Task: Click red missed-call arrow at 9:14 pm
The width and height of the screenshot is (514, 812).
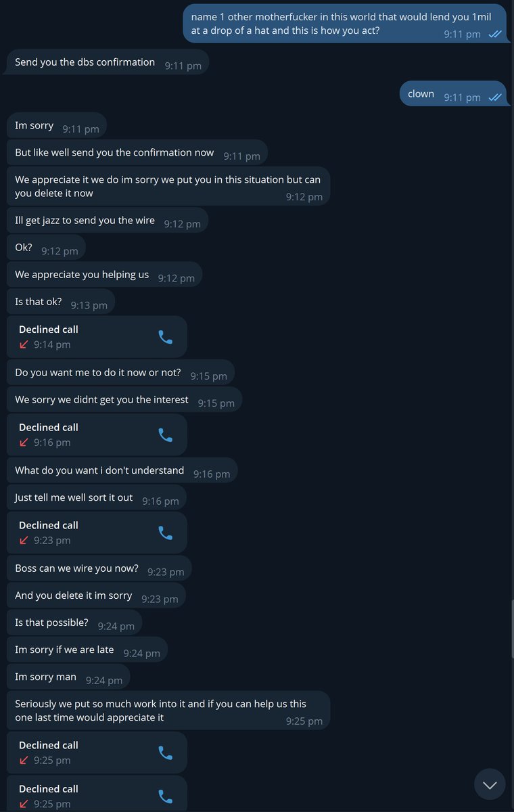Action: (x=24, y=344)
